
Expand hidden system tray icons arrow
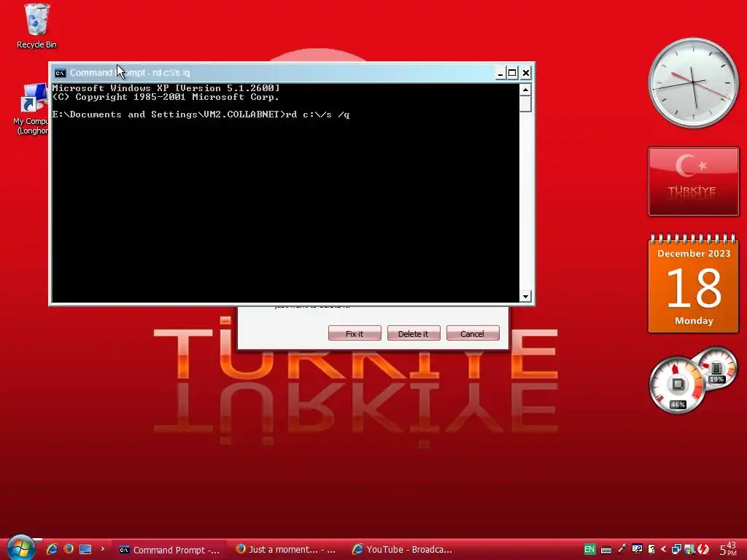pos(663,550)
